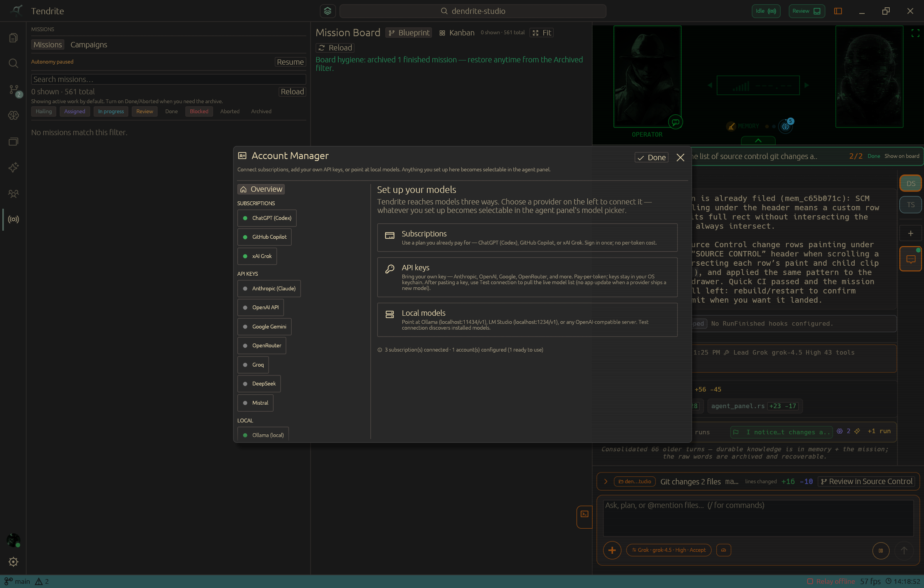Viewport: 924px width, 588px height.
Task: Expand the API keys card
Action: (x=527, y=277)
